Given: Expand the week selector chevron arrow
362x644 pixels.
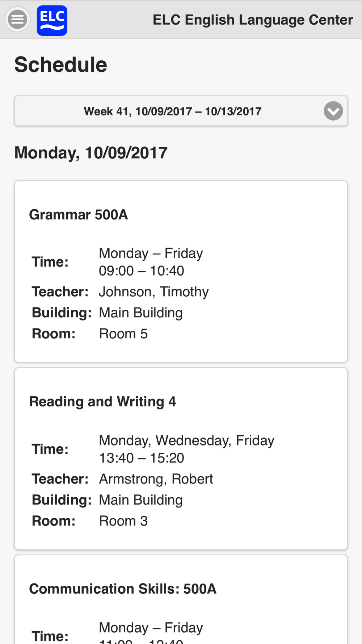Looking at the screenshot, I should tap(333, 111).
